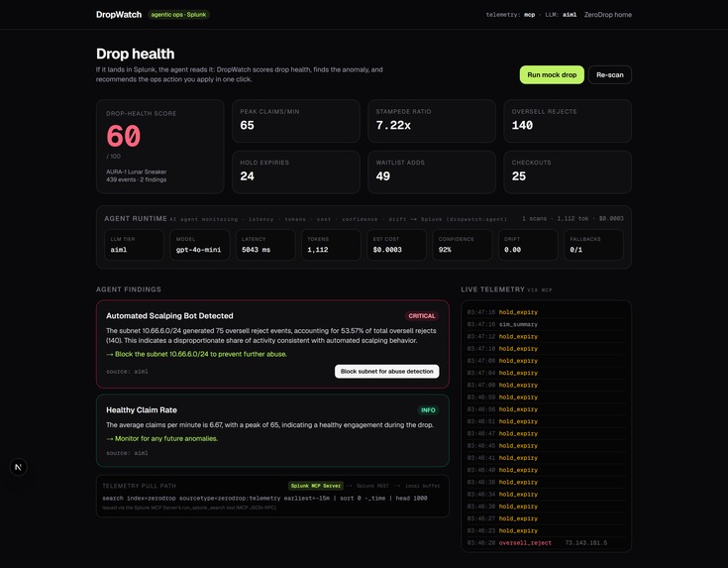Screen dimensions: 728x568
Task: Click the oversell_reject telemetry row
Action: 546,543
